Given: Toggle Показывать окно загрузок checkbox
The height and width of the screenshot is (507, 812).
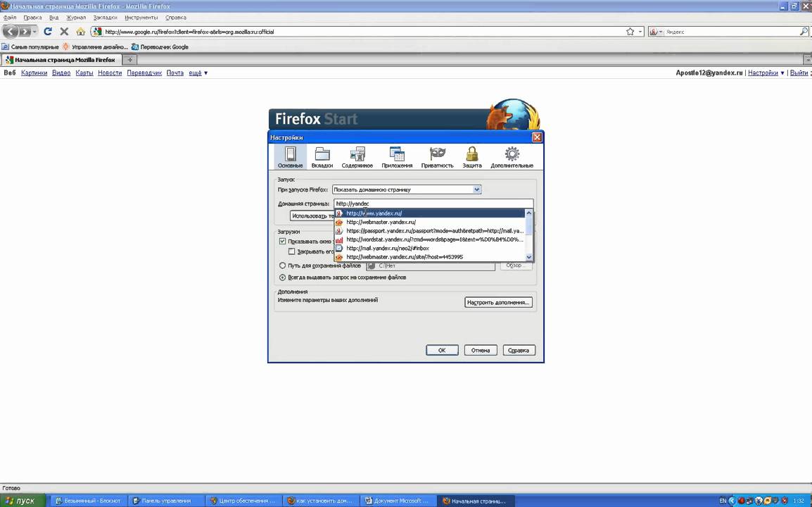Looking at the screenshot, I should coord(282,242).
